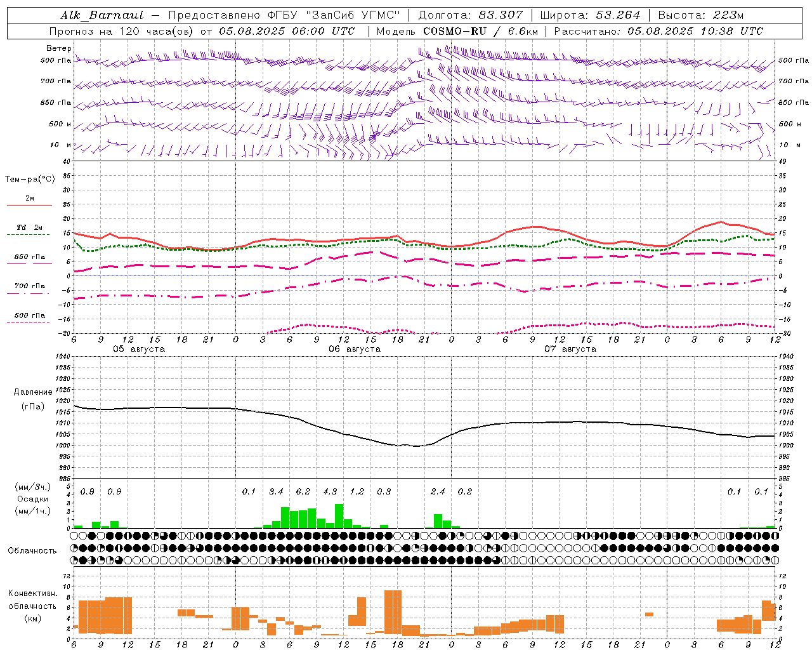The height and width of the screenshot is (650, 812).
Task: Click the (мм/3ч.) precipitation unit label
Action: tap(32, 487)
